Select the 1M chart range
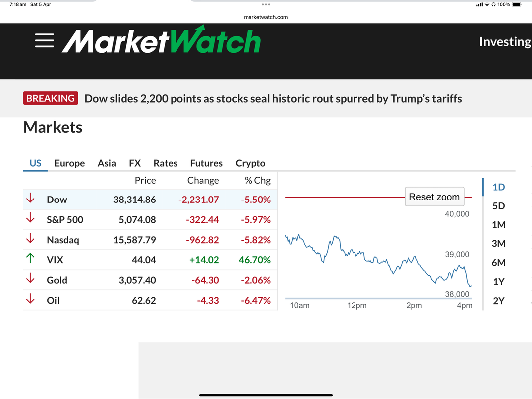 [499, 225]
